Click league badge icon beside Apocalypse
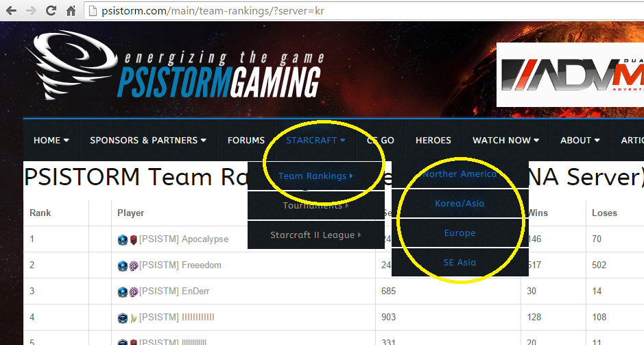This screenshot has height=345, width=644. coord(122,240)
